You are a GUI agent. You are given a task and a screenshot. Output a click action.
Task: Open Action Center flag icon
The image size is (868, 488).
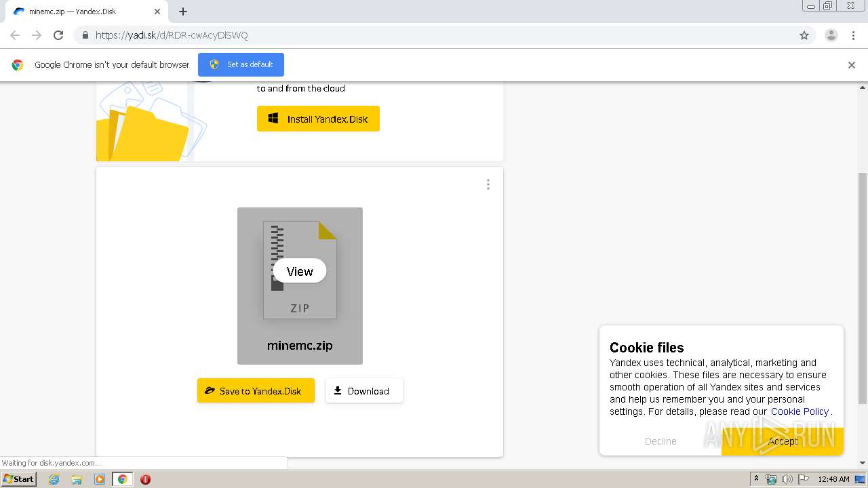tap(802, 479)
